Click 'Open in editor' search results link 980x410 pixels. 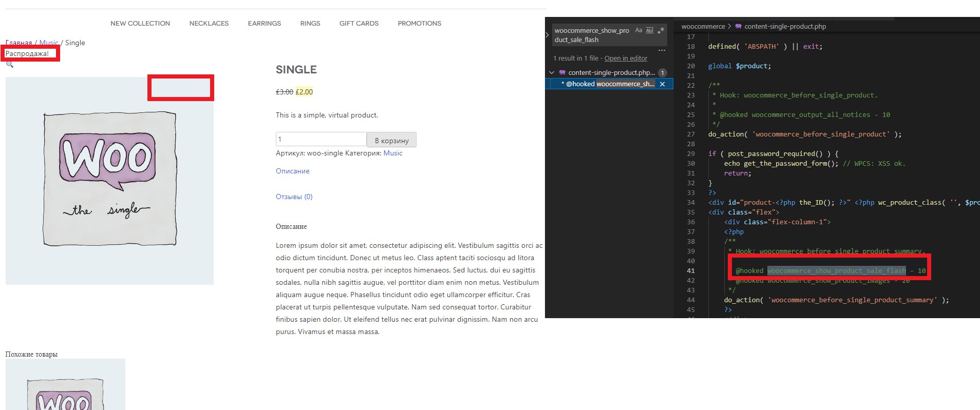click(x=626, y=58)
